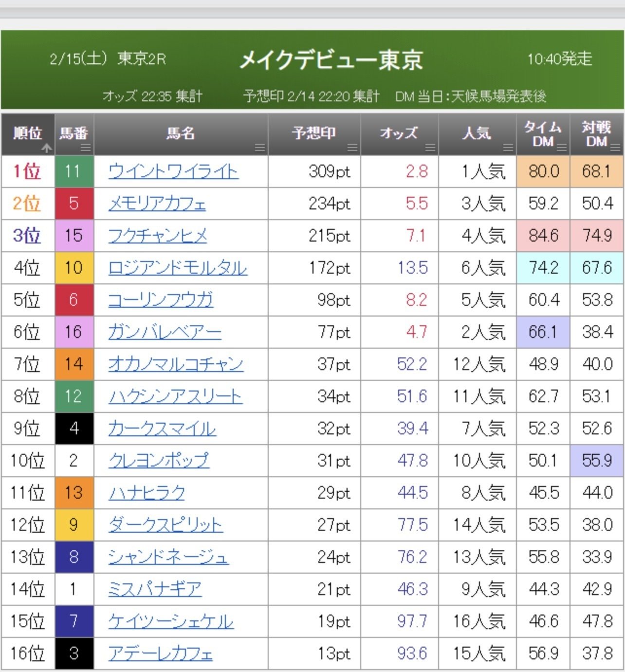This screenshot has height=672, width=625.
Task: Click odds value 2.8
Action: tap(417, 171)
